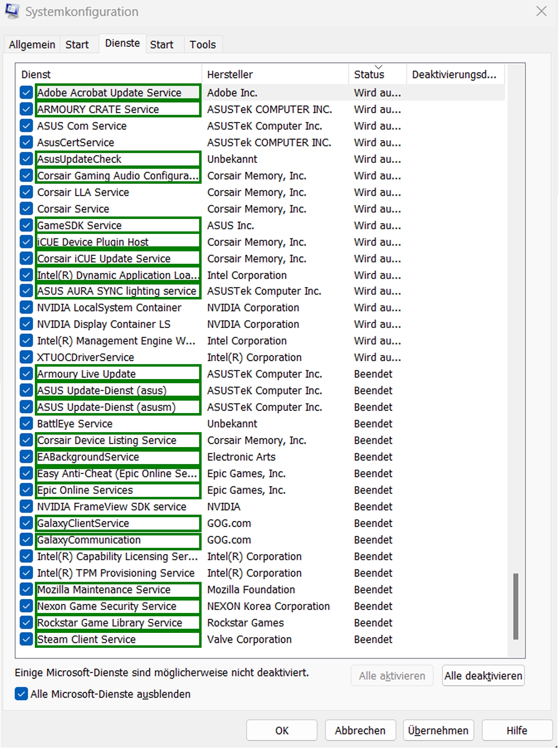This screenshot has height=749, width=560.
Task: Uncheck ARMOURY CRATE Service checkbox
Action: pyautogui.click(x=26, y=109)
